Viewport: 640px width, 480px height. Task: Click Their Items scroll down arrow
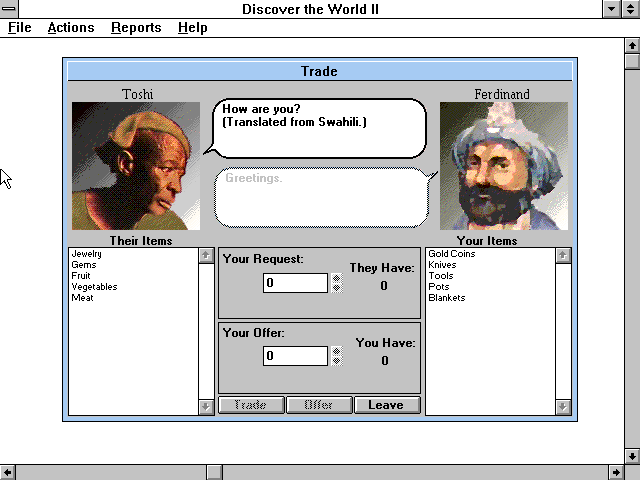pos(206,407)
